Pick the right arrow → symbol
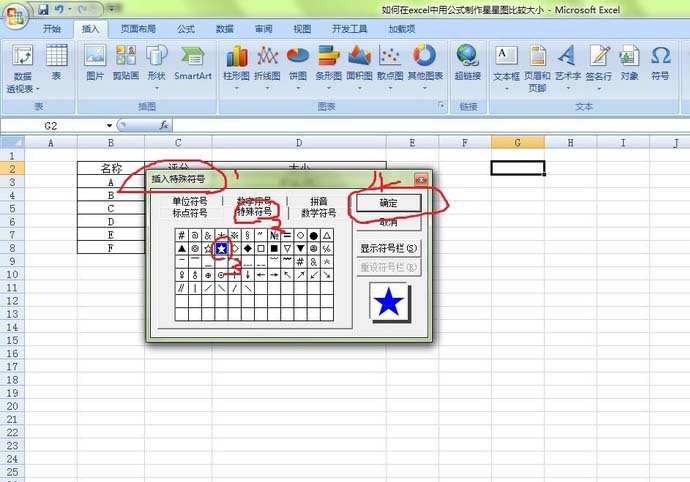690x482 pixels. [x=274, y=275]
